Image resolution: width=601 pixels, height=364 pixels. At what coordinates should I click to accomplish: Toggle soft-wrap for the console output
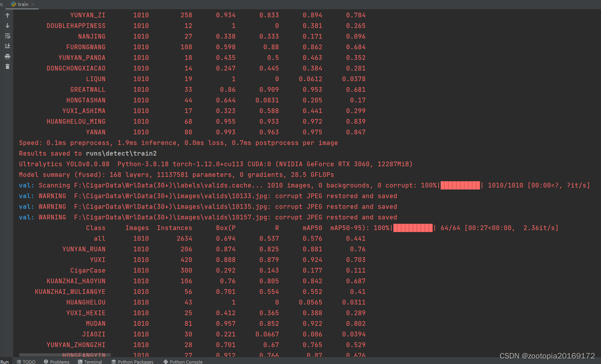pos(7,36)
